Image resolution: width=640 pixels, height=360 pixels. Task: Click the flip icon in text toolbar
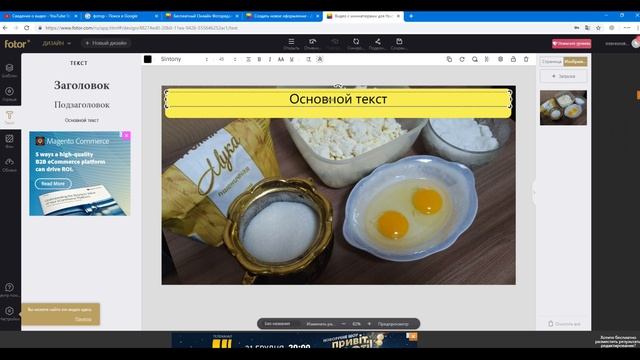pyautogui.click(x=487, y=59)
